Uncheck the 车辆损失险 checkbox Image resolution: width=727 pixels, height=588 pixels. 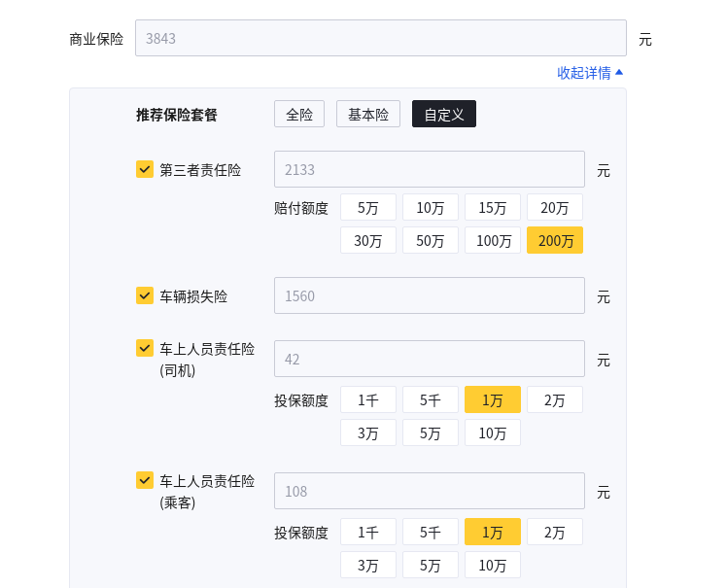point(145,295)
